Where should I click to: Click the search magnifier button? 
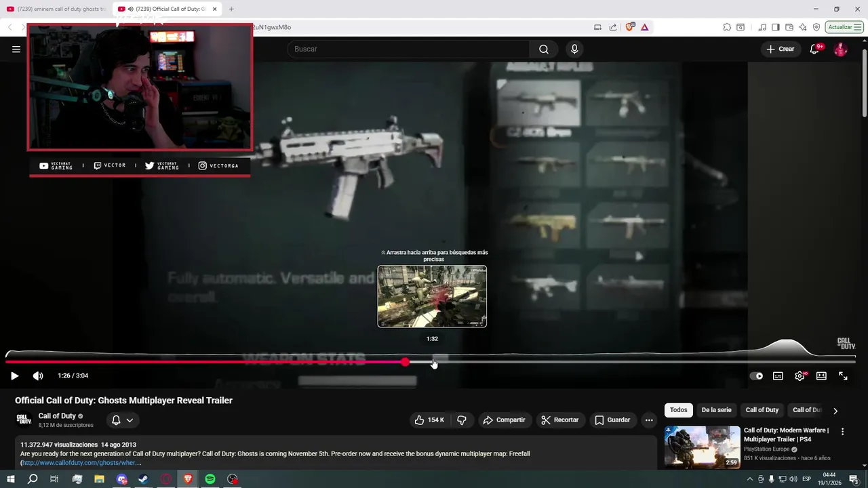click(x=544, y=49)
